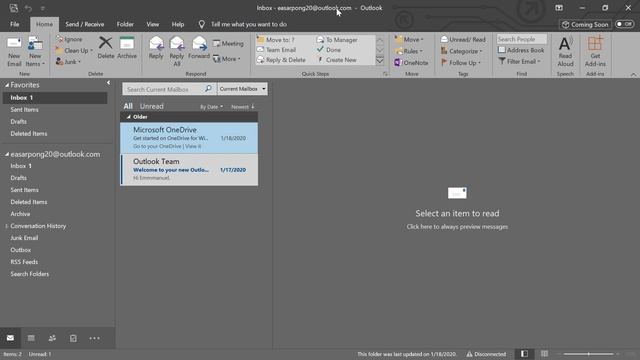Switch to People view
This screenshot has width=640, height=360.
52,338
